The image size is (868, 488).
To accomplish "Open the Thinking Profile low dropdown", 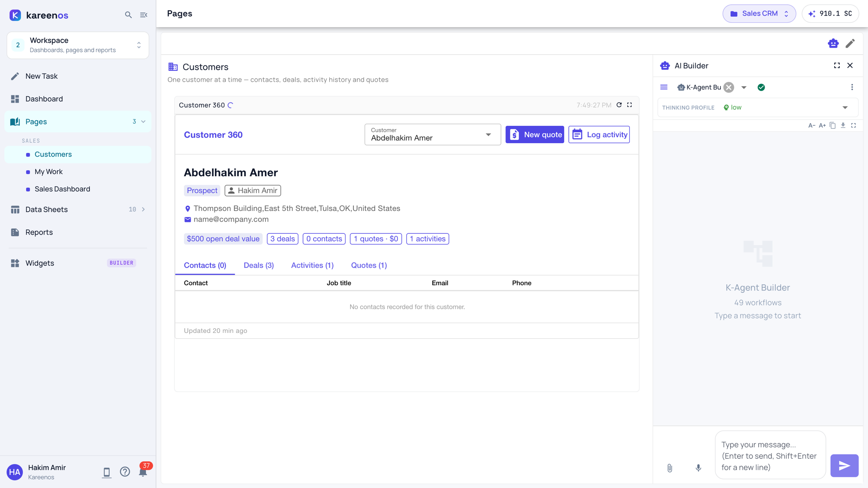I will pos(758,108).
